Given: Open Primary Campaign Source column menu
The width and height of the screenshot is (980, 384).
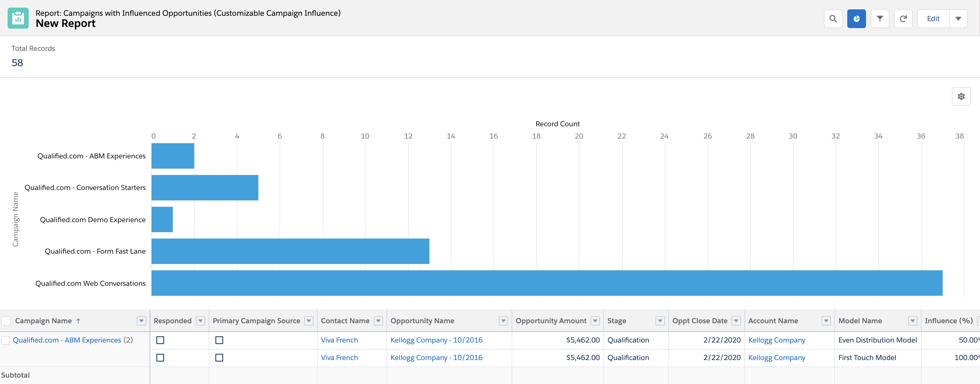Looking at the screenshot, I should [x=309, y=321].
